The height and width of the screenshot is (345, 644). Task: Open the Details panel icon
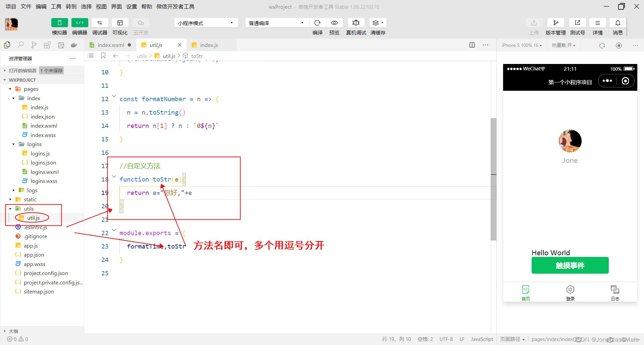(598, 23)
